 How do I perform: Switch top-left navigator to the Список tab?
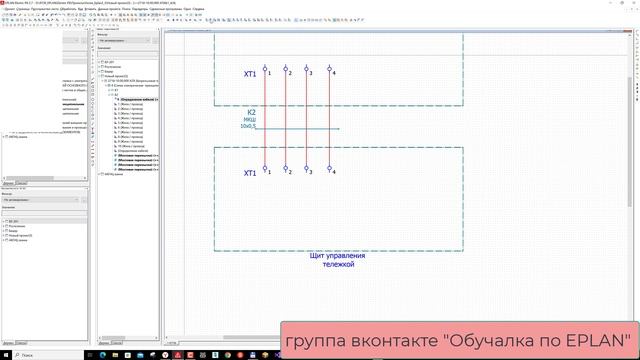coord(21,183)
